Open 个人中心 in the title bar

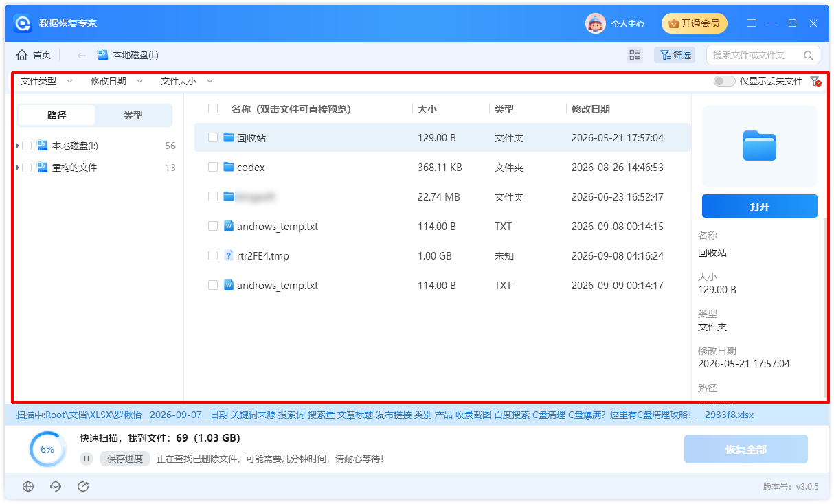(628, 23)
